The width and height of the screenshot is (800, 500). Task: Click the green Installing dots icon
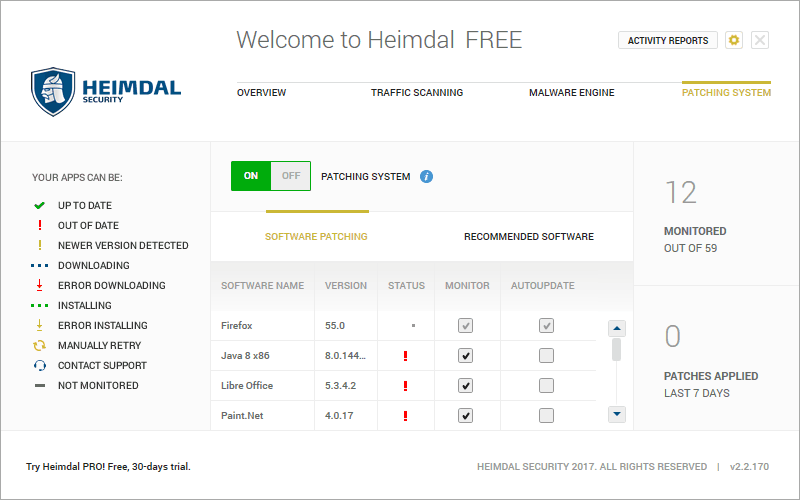[x=40, y=306]
